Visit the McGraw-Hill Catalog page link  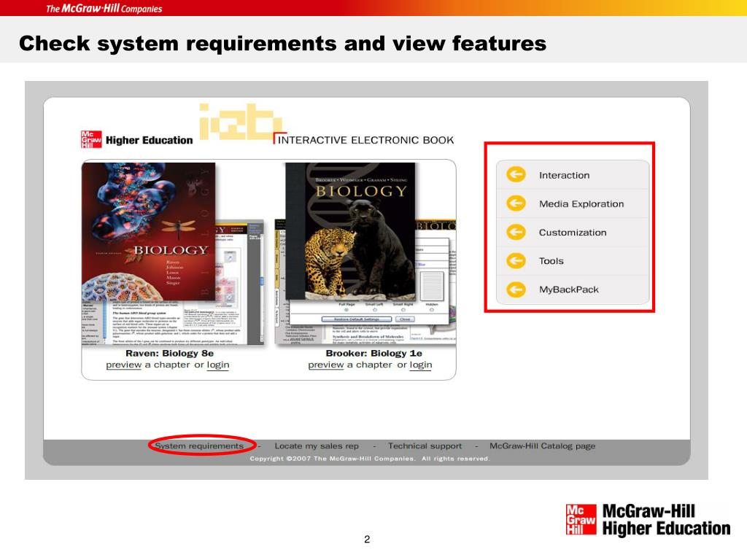(542, 446)
